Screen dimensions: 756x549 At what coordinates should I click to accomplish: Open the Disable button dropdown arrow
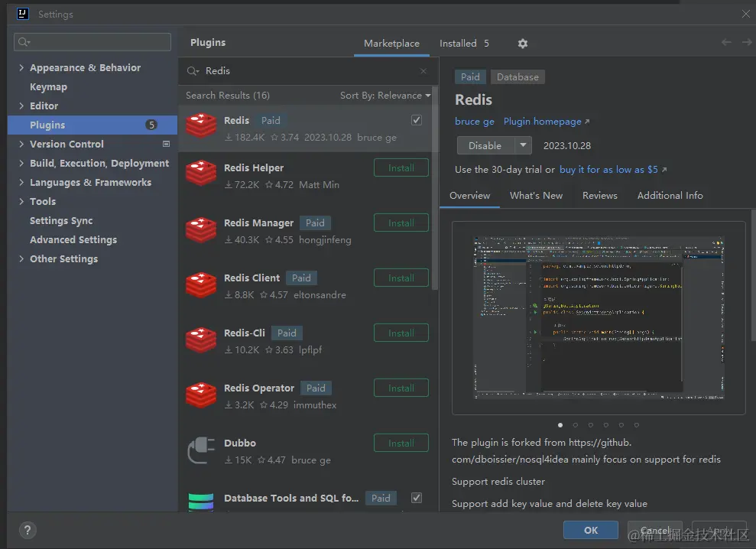click(x=523, y=145)
